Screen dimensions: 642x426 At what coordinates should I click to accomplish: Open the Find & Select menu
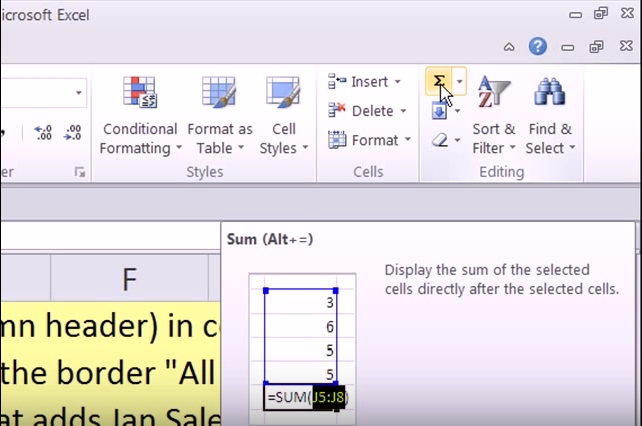pos(550,115)
